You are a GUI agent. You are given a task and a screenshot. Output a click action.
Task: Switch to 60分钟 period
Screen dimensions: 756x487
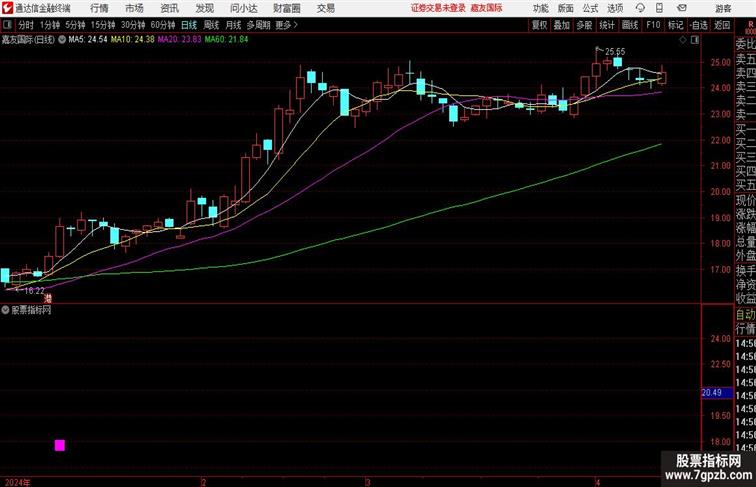163,25
